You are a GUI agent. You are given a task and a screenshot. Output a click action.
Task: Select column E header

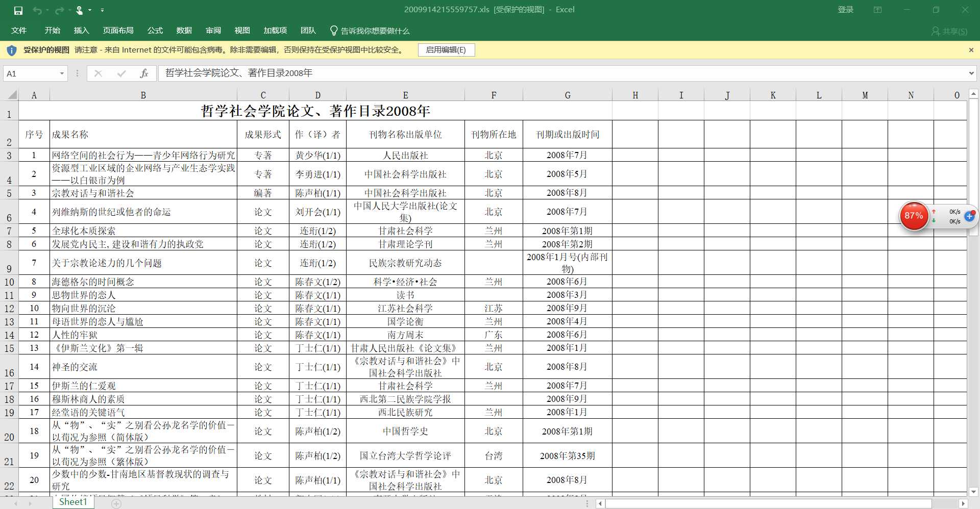(x=405, y=95)
